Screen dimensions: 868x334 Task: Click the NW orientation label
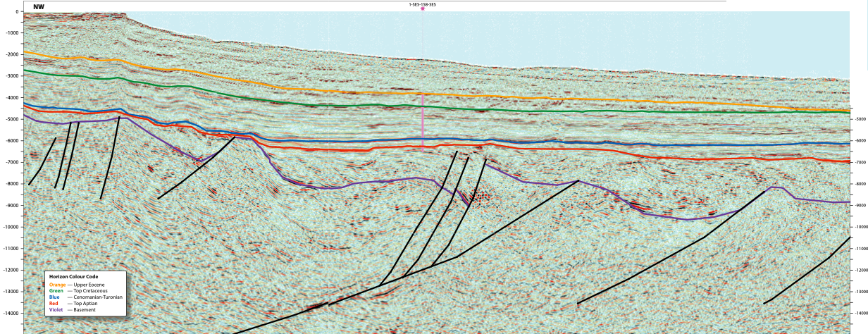(38, 6)
